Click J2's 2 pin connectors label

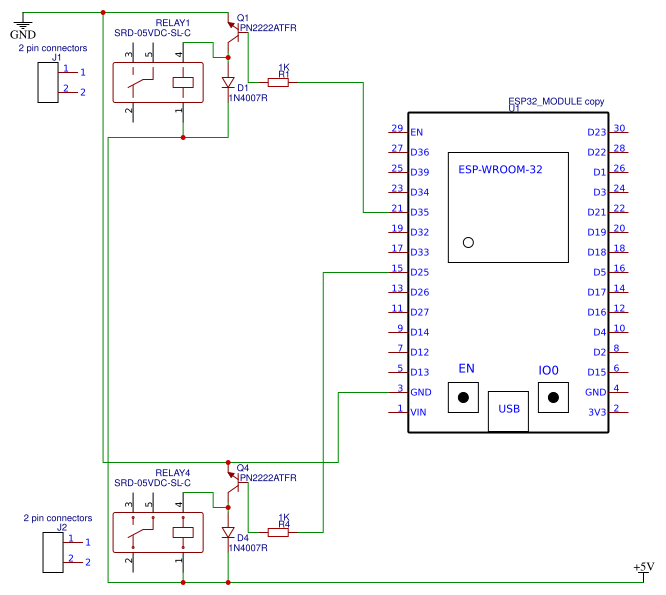click(58, 518)
